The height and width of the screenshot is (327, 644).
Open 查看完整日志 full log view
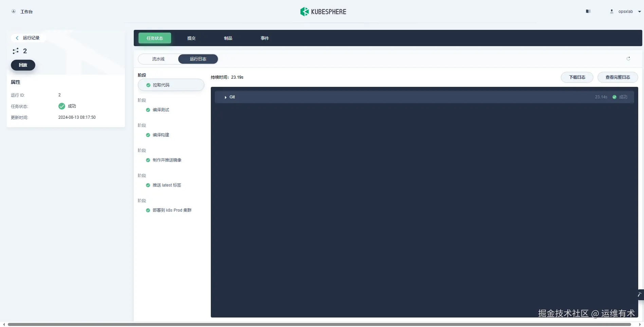pos(618,77)
